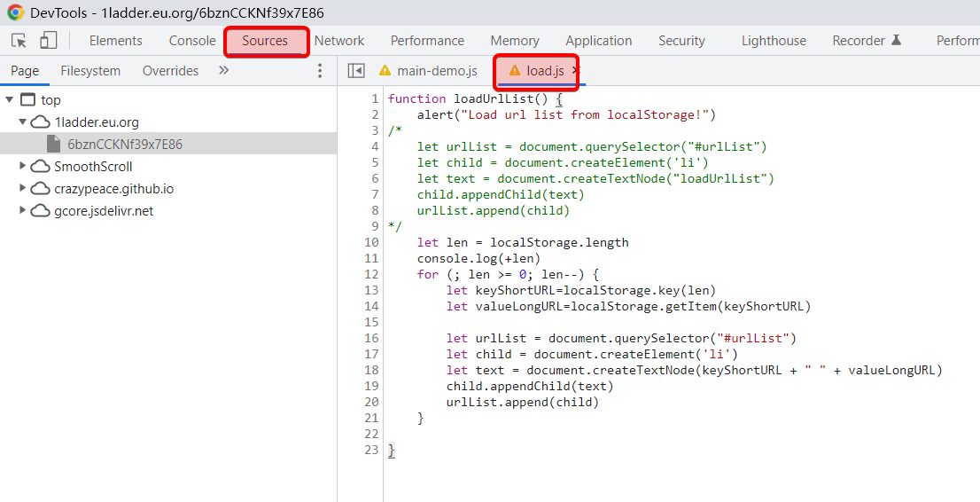Viewport: 980px width, 502px height.
Task: Expand the gcore.jsdelivr.net node
Action: tap(23, 211)
